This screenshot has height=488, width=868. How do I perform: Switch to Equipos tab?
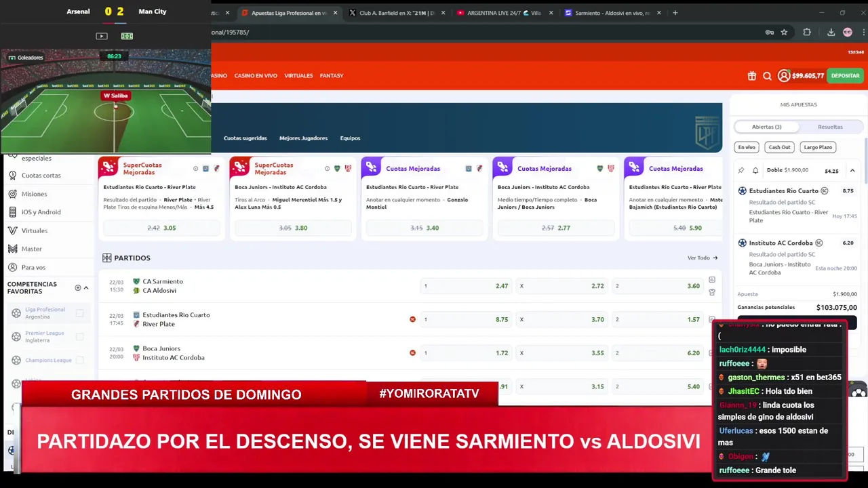pos(350,138)
